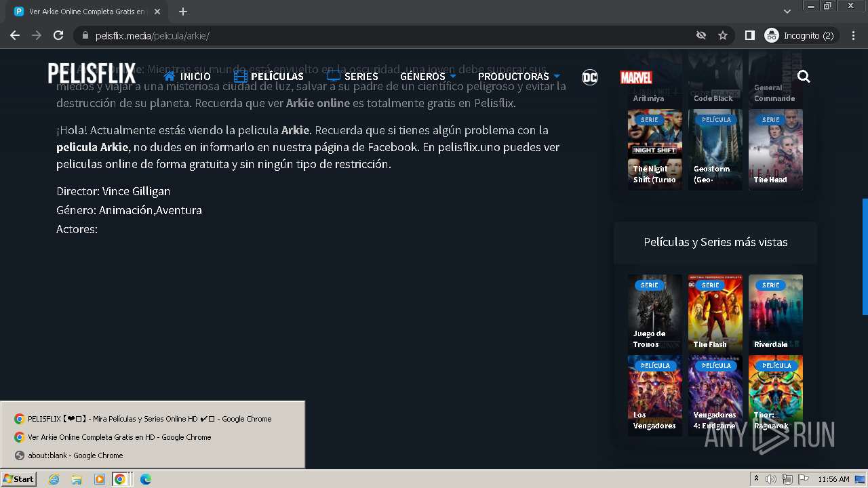Viewport: 868px width, 488px height.
Task: Open the Chrome three-dot menu
Action: point(852,35)
